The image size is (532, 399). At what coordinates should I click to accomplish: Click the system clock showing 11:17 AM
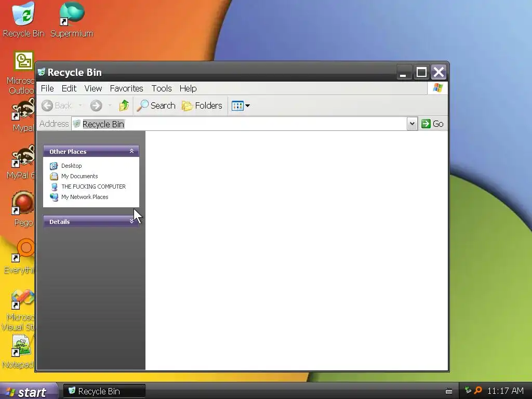click(506, 391)
